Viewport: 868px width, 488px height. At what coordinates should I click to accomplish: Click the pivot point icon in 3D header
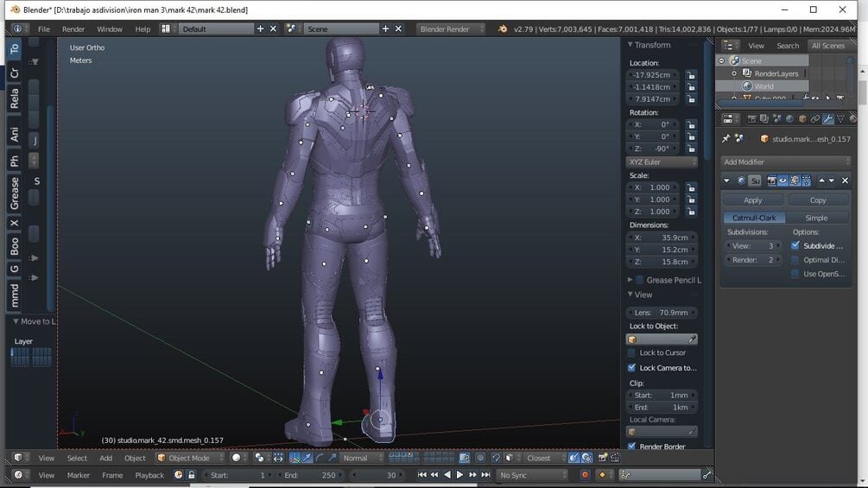pyautogui.click(x=259, y=458)
